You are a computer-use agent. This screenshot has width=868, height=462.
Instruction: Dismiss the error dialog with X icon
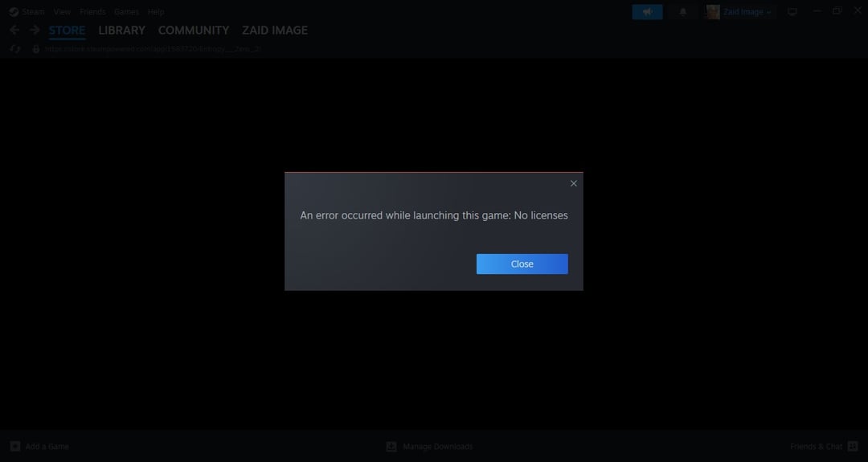573,183
